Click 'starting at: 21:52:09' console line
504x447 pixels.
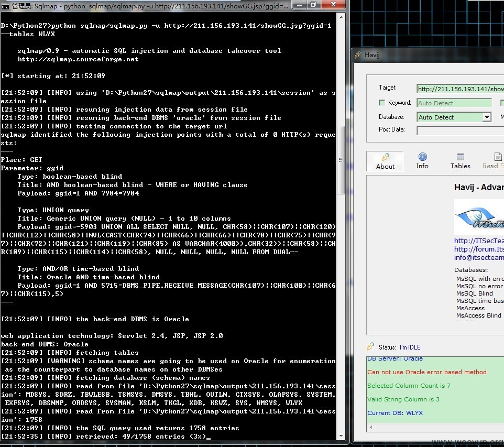coord(53,76)
